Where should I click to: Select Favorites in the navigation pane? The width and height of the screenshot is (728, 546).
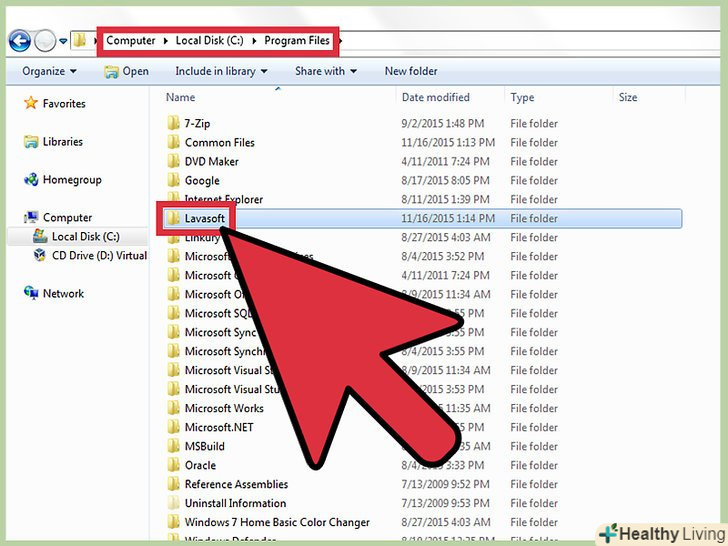[64, 104]
